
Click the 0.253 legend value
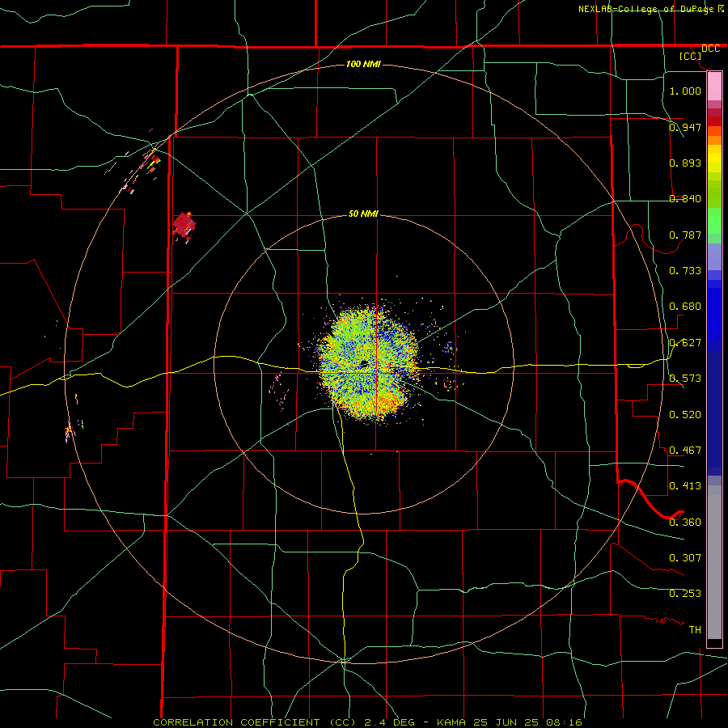685,594
